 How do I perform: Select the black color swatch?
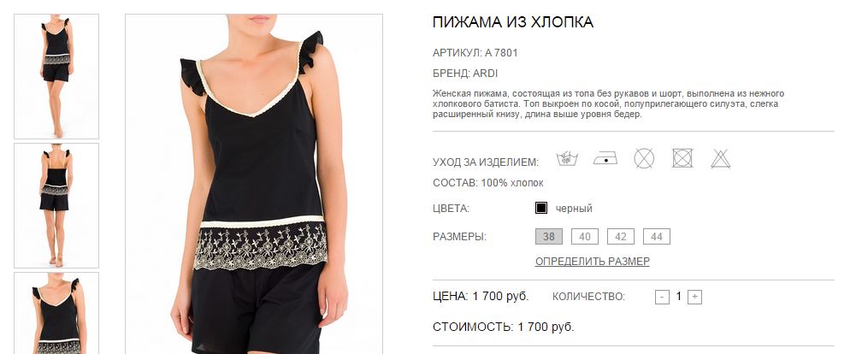541,208
